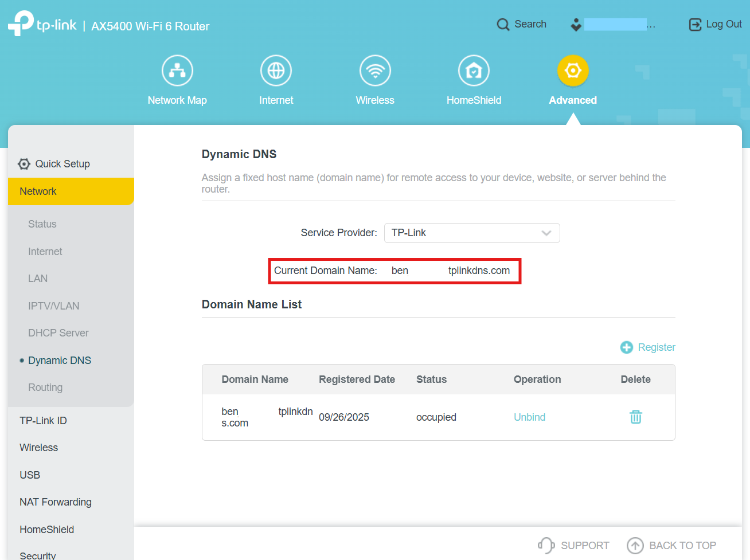Screen dimensions: 750x560
Task: Log out of the router
Action: (x=715, y=24)
